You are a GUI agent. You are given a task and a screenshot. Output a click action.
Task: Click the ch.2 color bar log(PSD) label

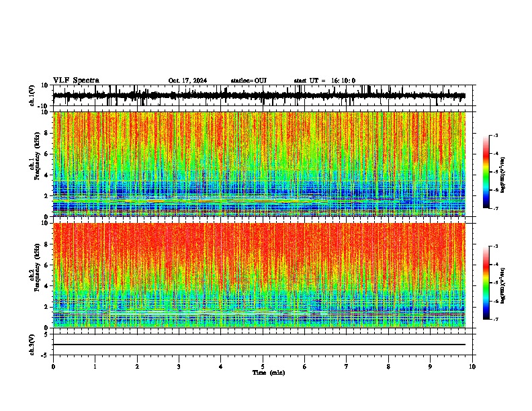[502, 285]
